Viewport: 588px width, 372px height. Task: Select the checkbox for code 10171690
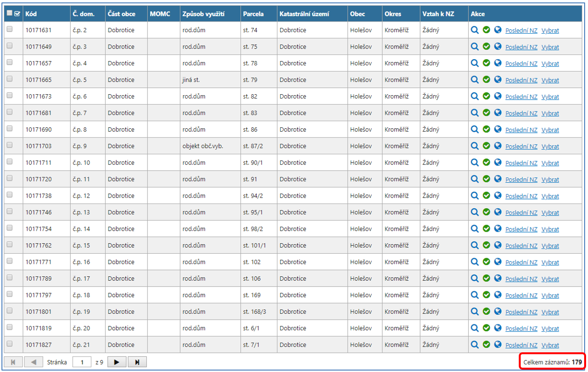coord(10,129)
